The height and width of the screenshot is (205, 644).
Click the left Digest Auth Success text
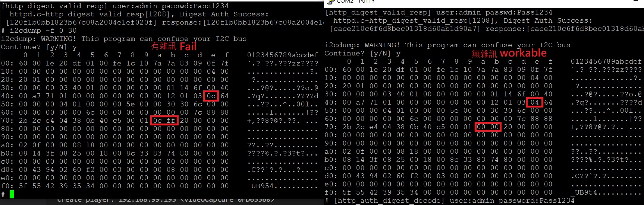click(224, 14)
